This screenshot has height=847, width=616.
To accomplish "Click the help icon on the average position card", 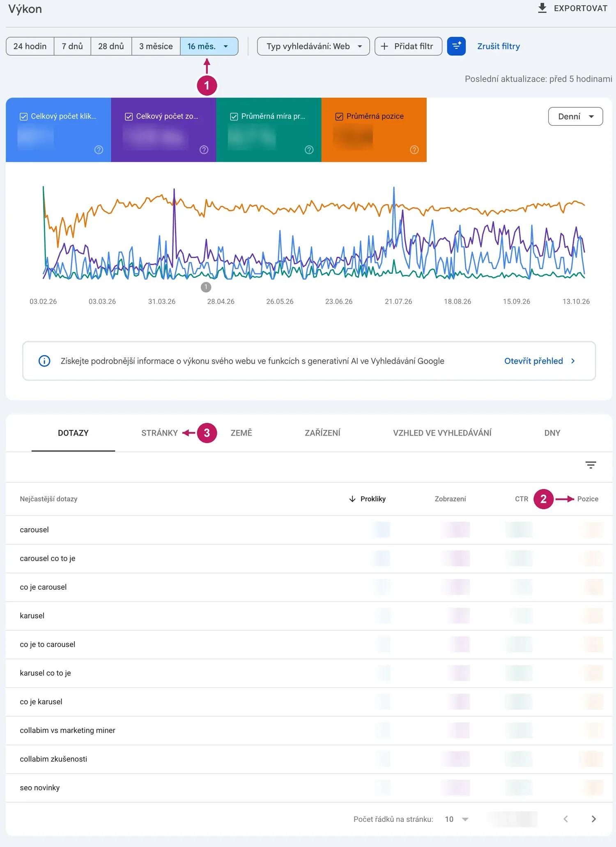I will [x=414, y=150].
